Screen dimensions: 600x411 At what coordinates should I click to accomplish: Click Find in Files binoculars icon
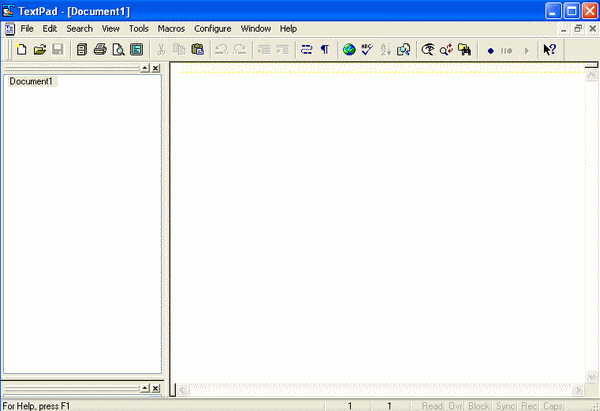[x=465, y=50]
